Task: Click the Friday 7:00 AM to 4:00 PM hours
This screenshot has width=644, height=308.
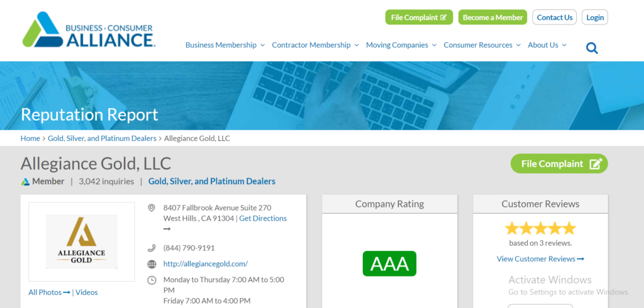Action: tap(207, 301)
